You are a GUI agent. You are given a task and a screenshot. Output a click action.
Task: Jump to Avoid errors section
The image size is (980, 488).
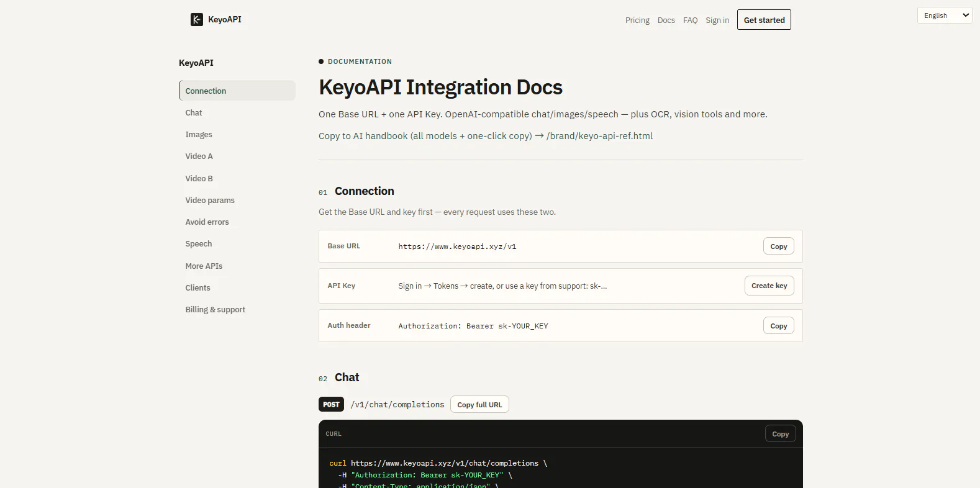[237, 222]
